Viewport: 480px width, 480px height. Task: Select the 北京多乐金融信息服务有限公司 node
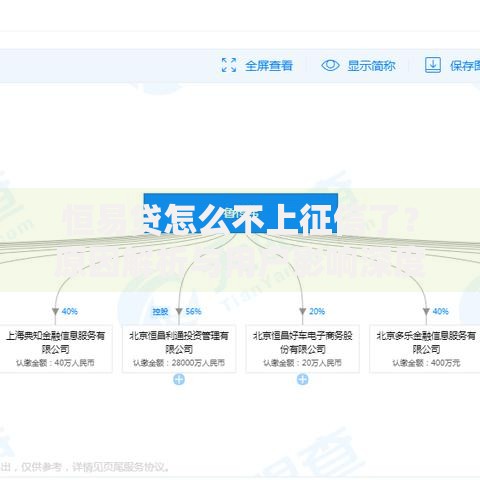click(426, 348)
